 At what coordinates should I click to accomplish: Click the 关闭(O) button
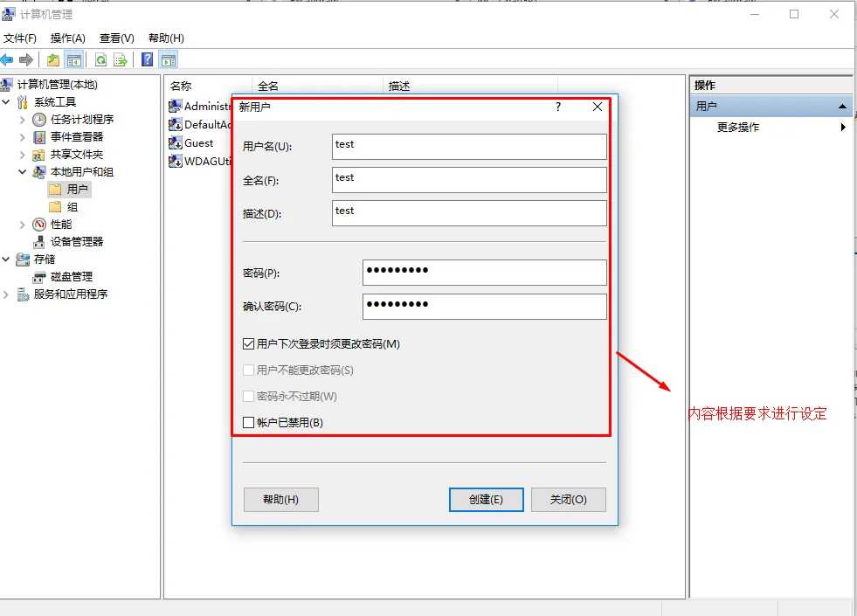(x=569, y=500)
